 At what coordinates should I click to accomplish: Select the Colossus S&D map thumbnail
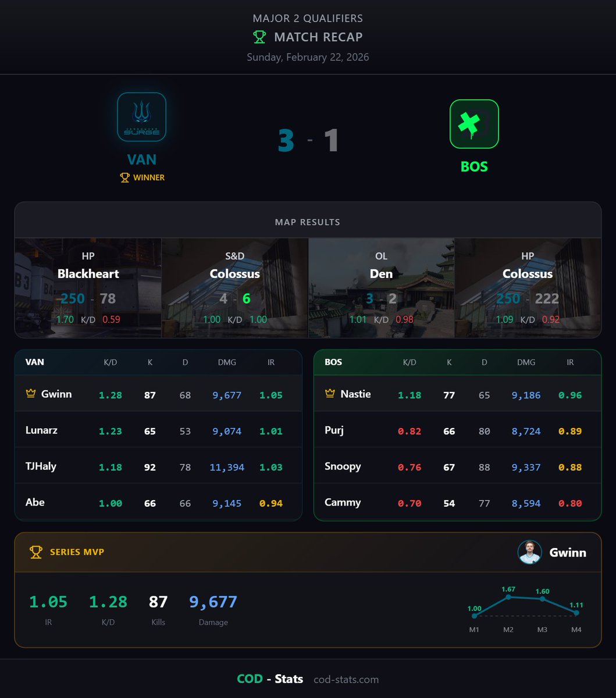pos(235,287)
